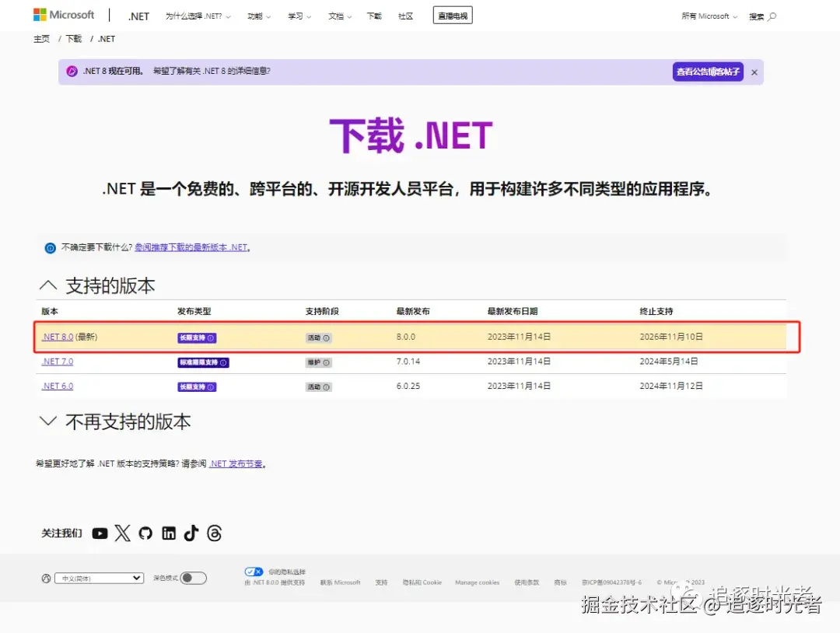The image size is (840, 633).
Task: Expand the 文档 menu
Action: point(340,16)
